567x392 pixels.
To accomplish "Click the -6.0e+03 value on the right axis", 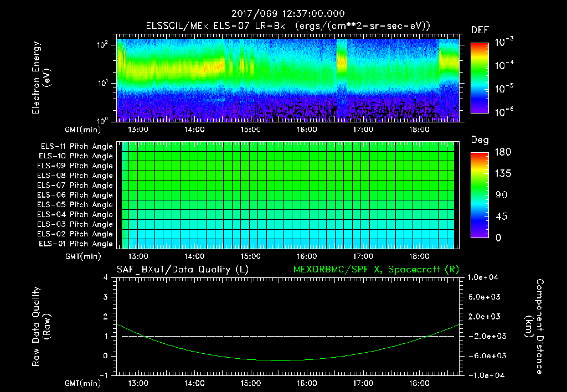I will pos(484,356).
